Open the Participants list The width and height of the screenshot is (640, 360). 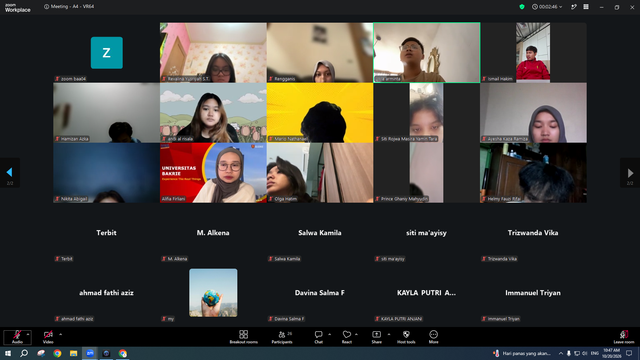coord(282,337)
